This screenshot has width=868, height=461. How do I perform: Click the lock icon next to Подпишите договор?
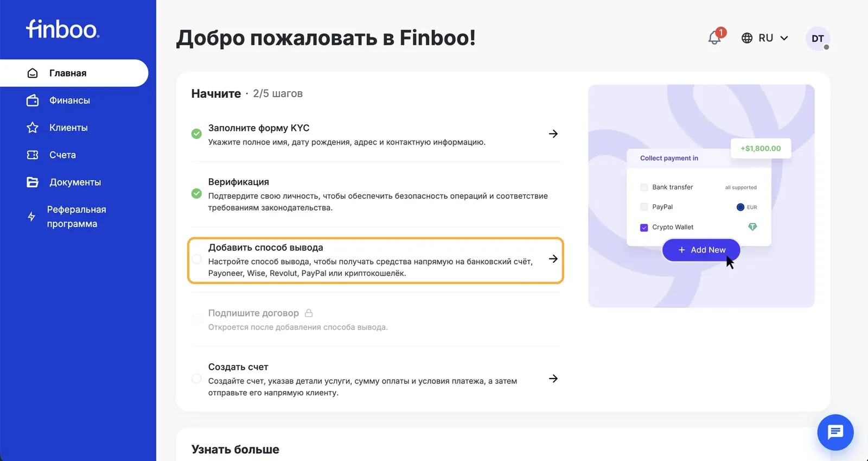[309, 313]
